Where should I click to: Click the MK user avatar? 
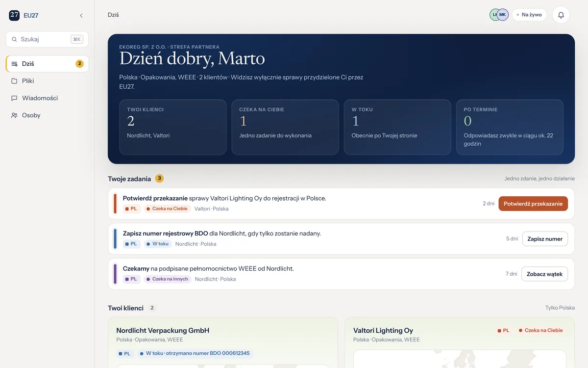[503, 15]
